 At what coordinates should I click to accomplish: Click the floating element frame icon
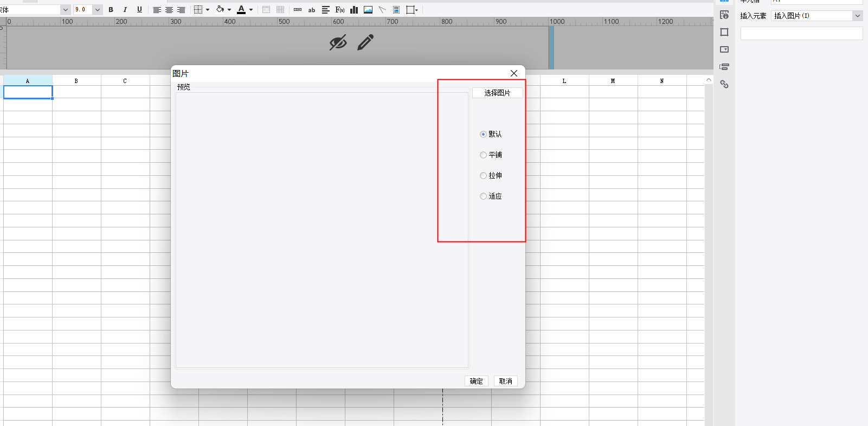pos(410,10)
